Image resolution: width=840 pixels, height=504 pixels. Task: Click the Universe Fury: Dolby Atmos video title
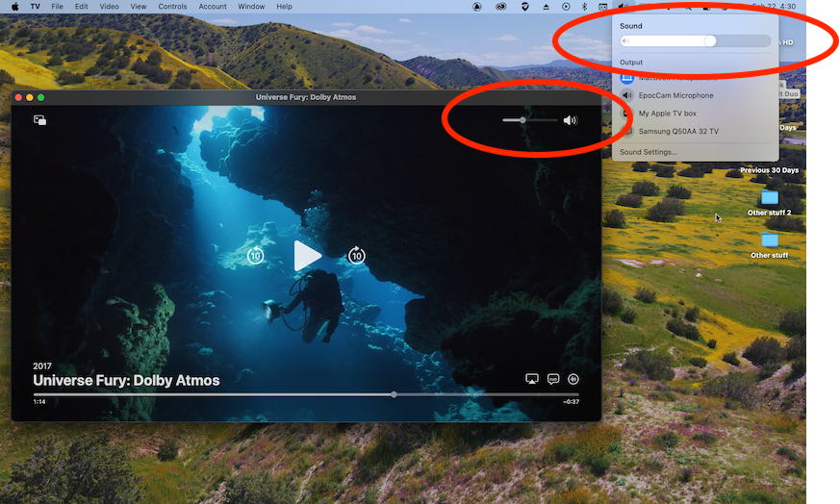pos(126,380)
